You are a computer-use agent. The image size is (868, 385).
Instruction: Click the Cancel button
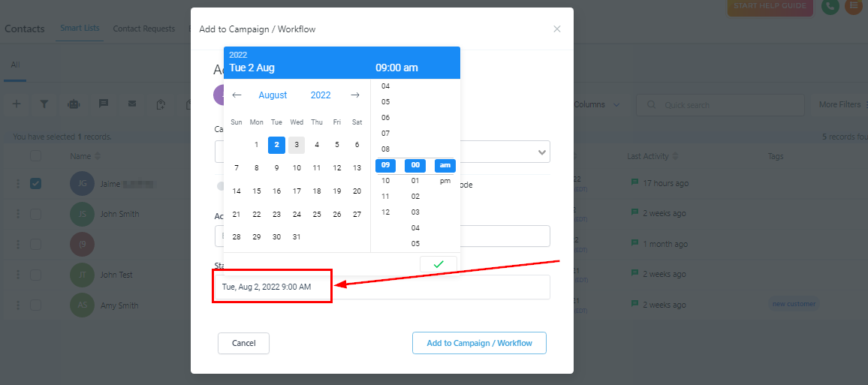(x=243, y=343)
